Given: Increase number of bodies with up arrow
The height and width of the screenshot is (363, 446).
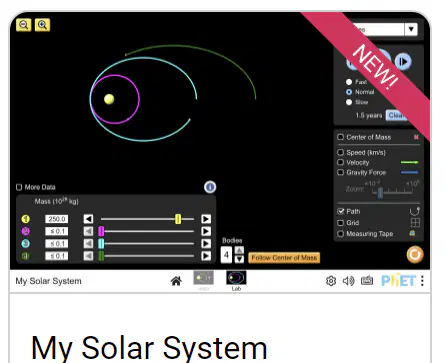Looking at the screenshot, I should [239, 250].
